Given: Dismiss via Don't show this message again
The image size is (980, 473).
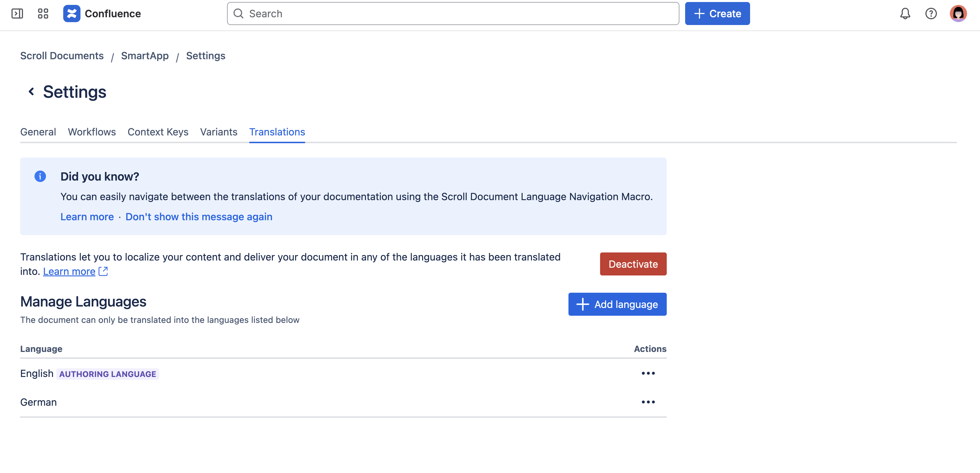Looking at the screenshot, I should tap(199, 217).
